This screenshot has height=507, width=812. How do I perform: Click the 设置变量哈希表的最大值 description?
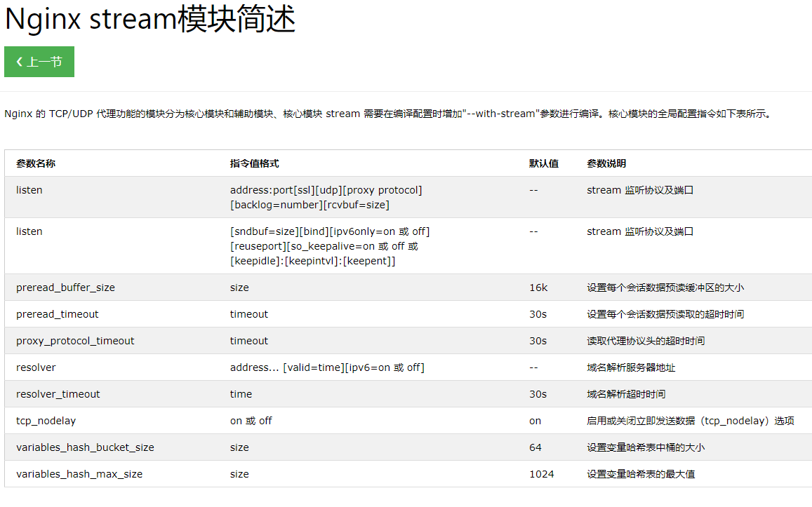click(x=641, y=474)
